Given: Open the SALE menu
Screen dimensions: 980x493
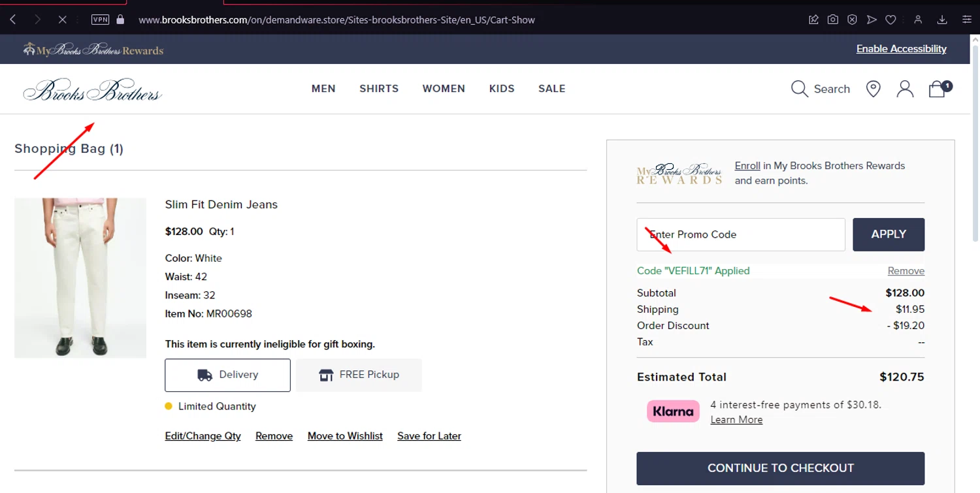Looking at the screenshot, I should pos(552,89).
